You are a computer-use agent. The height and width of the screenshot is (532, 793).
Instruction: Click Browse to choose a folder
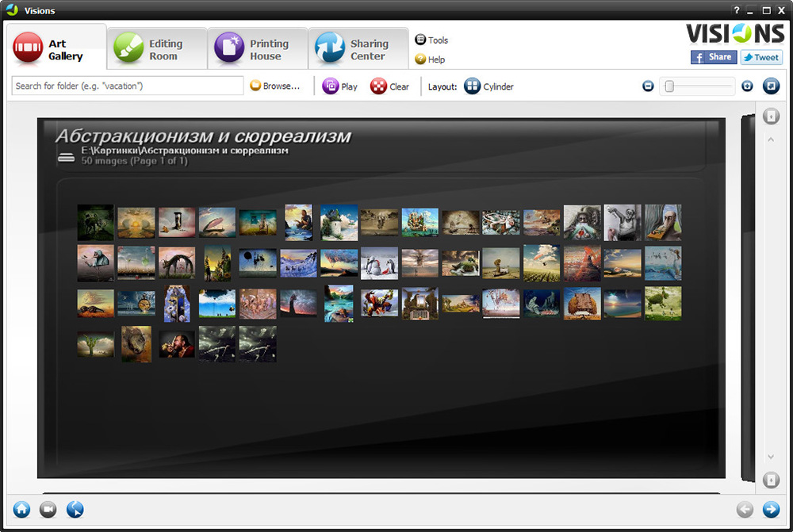click(275, 86)
